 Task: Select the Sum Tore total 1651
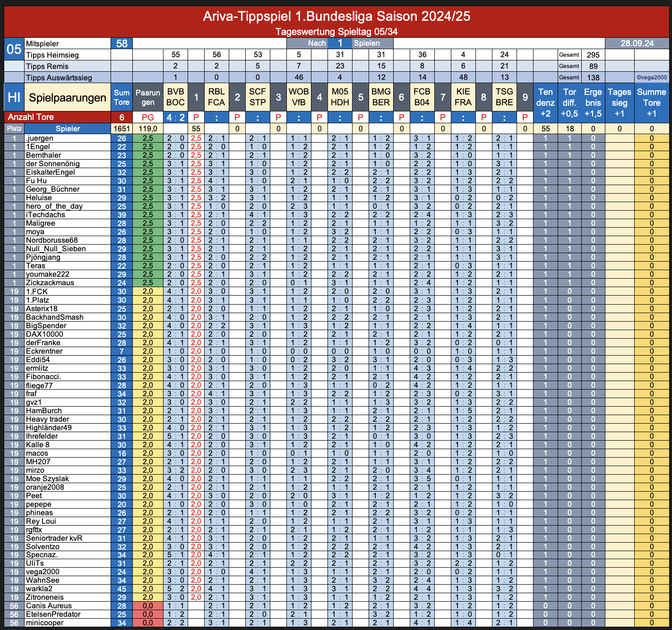122,128
